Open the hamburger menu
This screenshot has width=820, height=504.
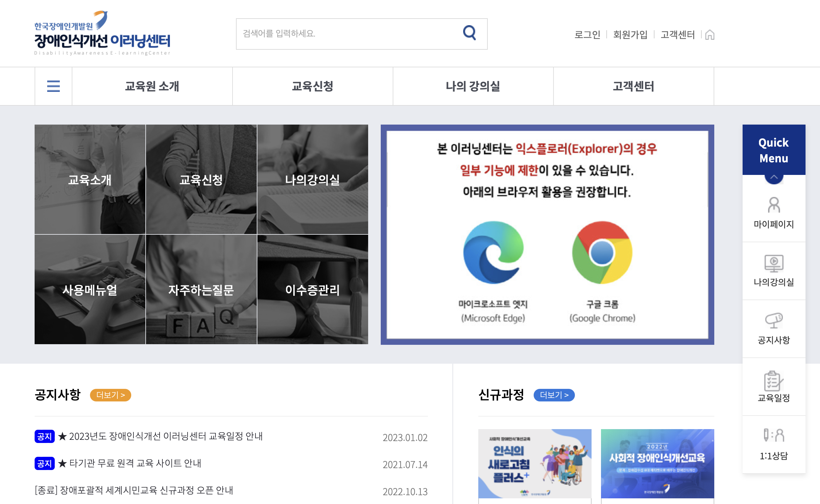[53, 86]
